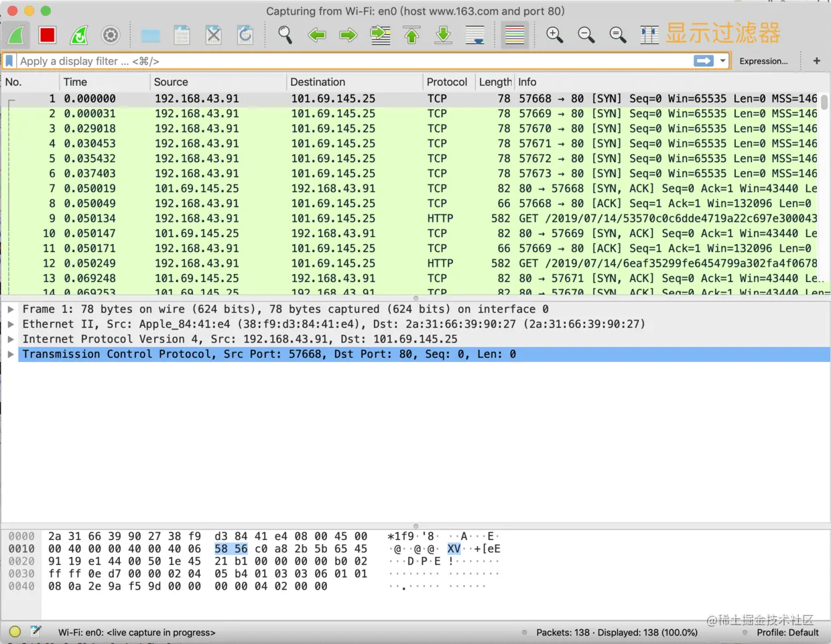Viewport: 831px width, 644px height.
Task: Click highlighted hex bytes 58 56
Action: coord(231,549)
